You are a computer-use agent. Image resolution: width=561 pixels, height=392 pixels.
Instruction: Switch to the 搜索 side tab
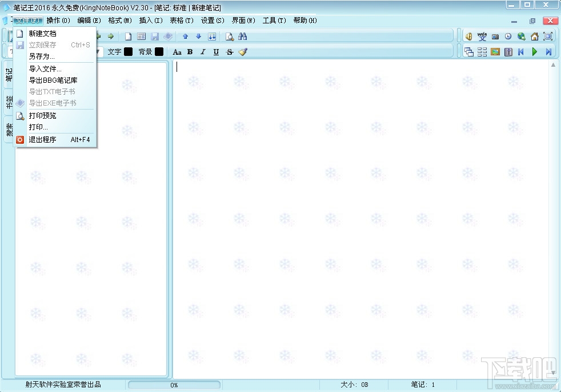(9, 130)
